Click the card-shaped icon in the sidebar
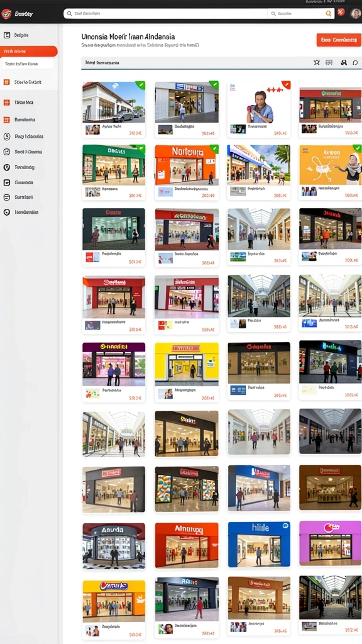The width and height of the screenshot is (362, 644). 6,182
